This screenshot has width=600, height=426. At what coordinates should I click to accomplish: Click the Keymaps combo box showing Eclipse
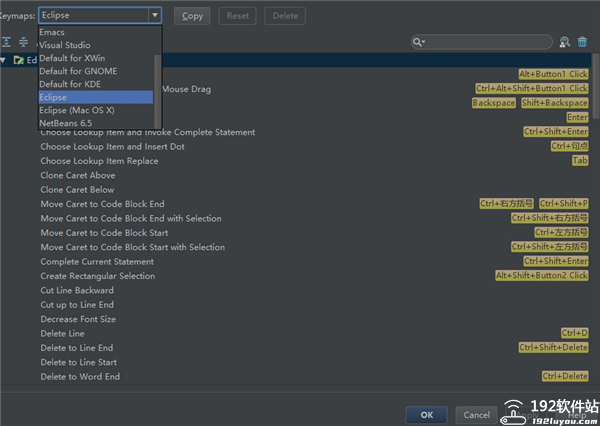100,15
